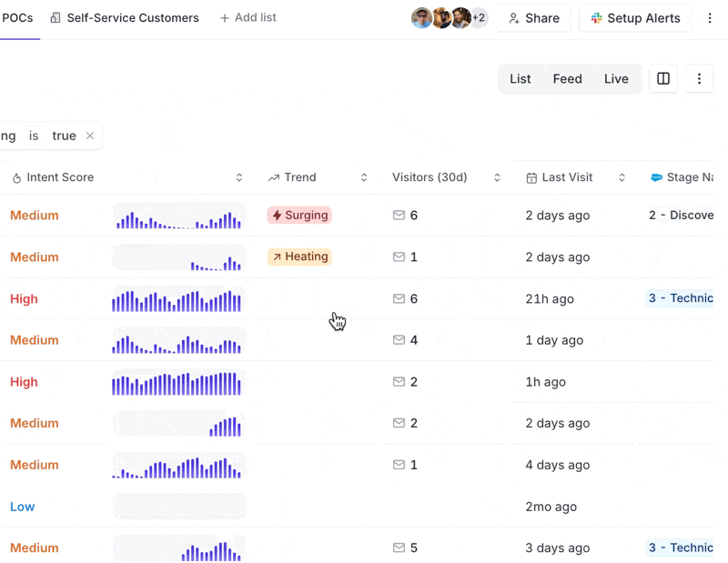728x563 pixels.
Task: Click the Last Visit calendar icon
Action: point(531,177)
